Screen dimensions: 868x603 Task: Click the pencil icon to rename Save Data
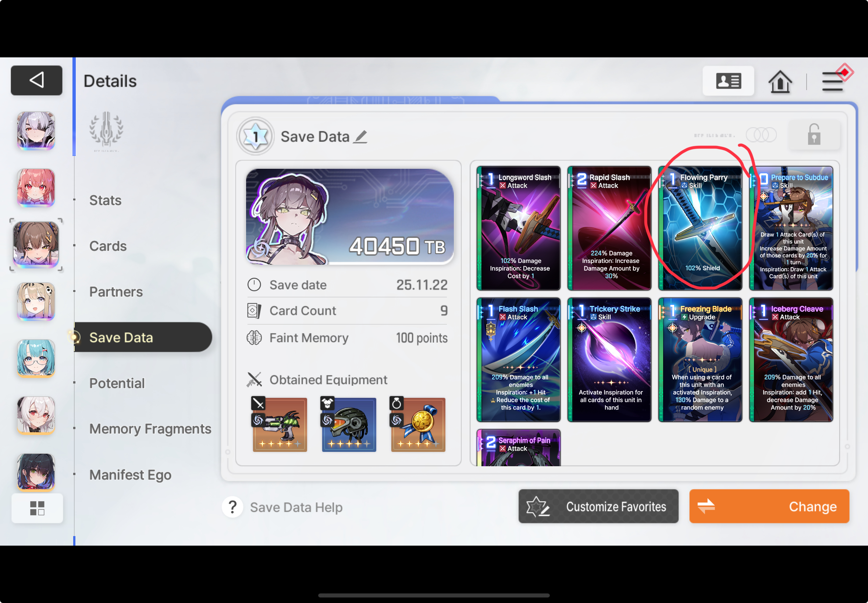tap(361, 137)
